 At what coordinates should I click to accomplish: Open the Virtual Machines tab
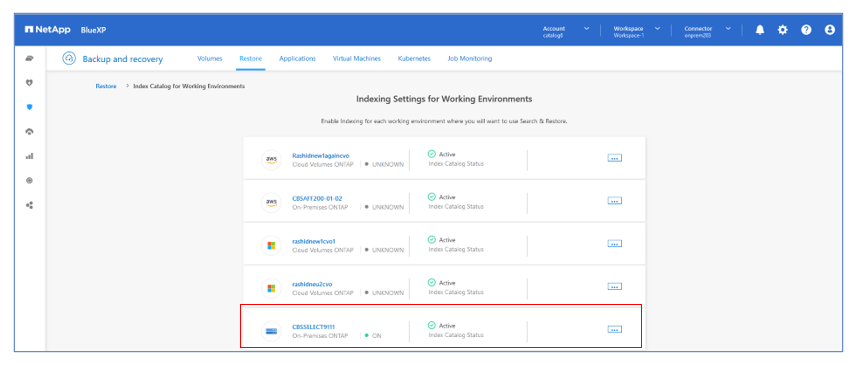pos(357,59)
